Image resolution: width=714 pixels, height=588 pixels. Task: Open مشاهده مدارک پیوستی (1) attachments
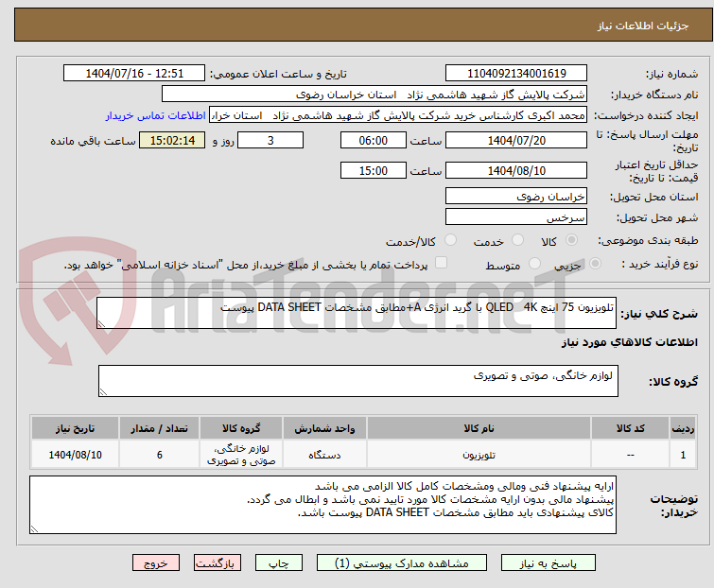pos(402,563)
